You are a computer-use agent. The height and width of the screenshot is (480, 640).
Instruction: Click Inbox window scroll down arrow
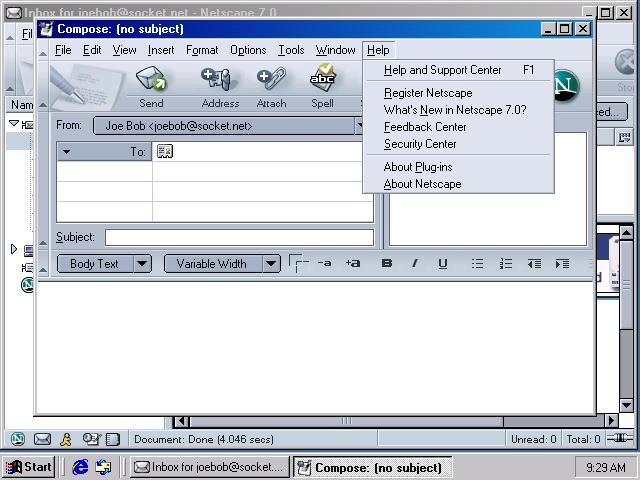(626, 405)
